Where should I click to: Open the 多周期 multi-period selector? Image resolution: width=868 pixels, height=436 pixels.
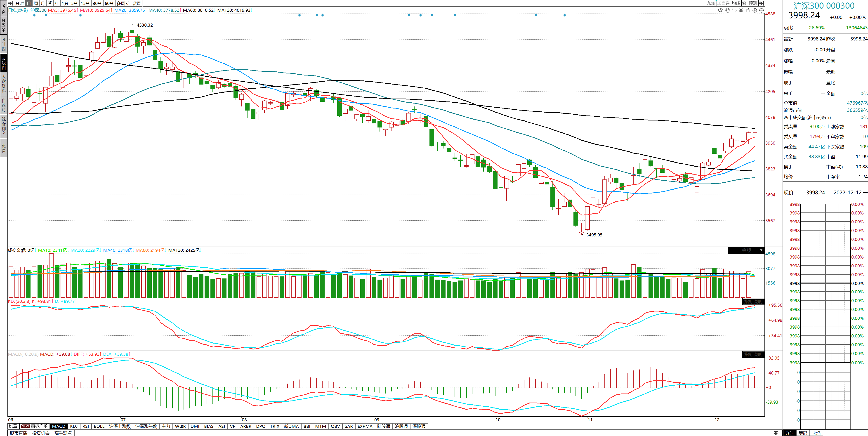coord(123,3)
